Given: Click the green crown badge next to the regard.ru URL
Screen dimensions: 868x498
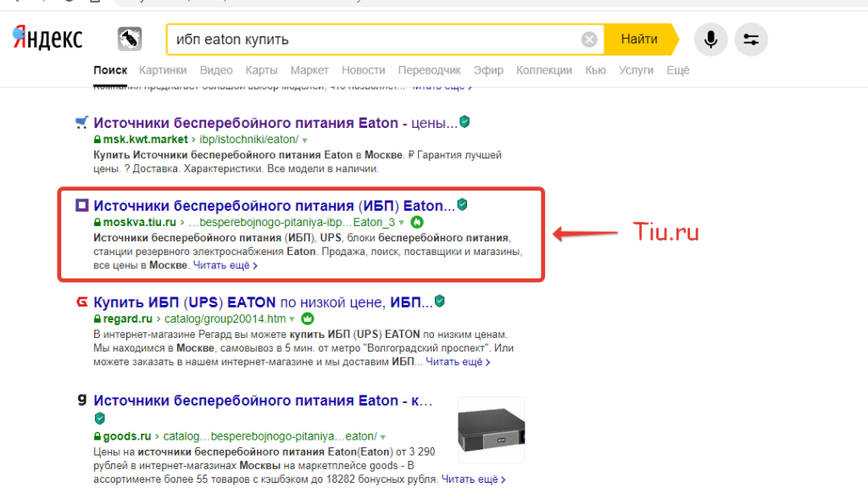Looking at the screenshot, I should click(307, 318).
